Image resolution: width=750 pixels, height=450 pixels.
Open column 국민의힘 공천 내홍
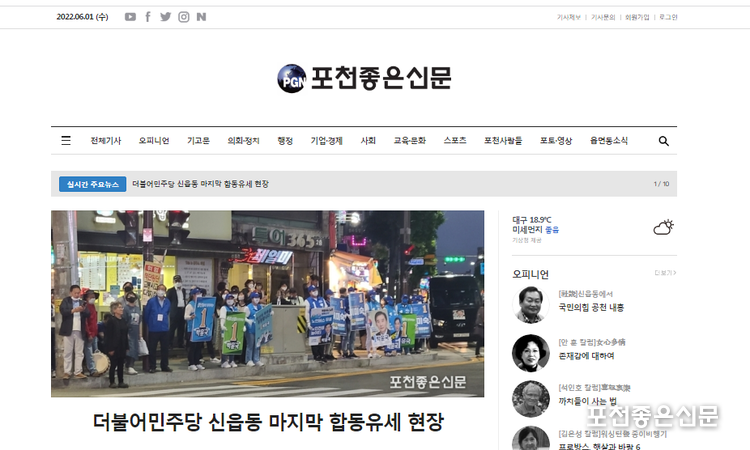(591, 307)
